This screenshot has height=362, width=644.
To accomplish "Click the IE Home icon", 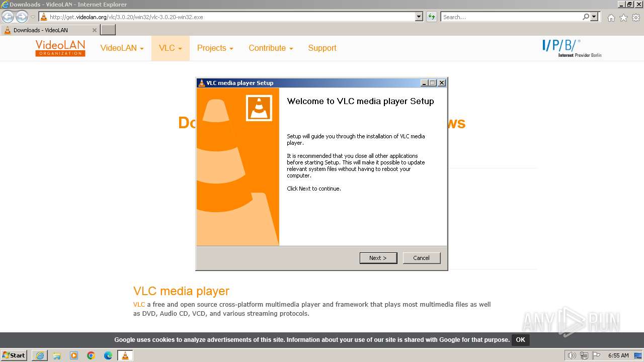I will click(611, 18).
